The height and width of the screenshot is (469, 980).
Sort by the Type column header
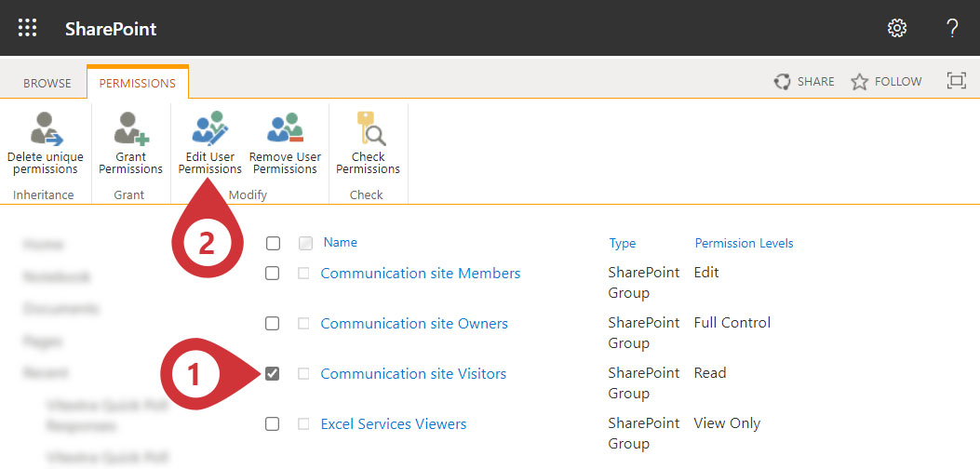pyautogui.click(x=622, y=243)
